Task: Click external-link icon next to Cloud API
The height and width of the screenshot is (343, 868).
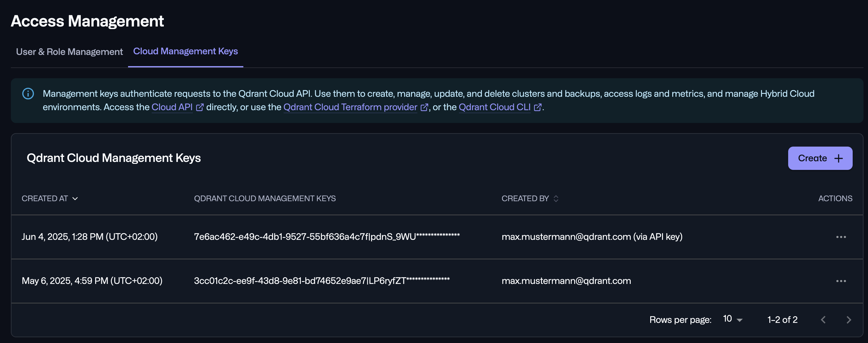Action: (200, 107)
